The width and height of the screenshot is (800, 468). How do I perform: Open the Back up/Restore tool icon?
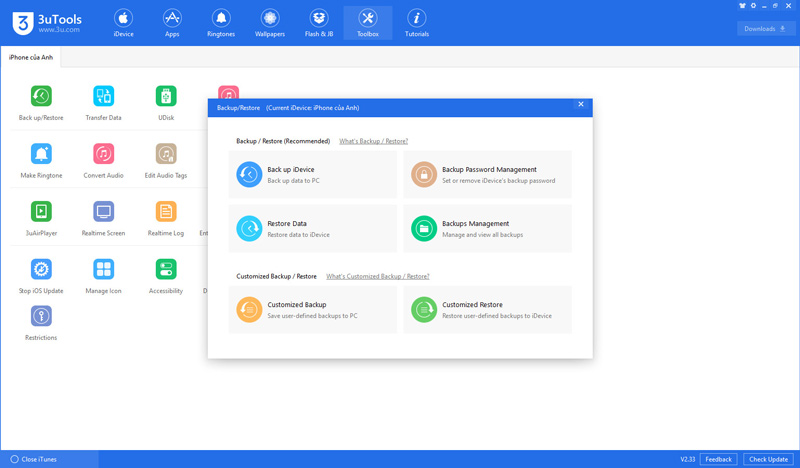pyautogui.click(x=41, y=96)
